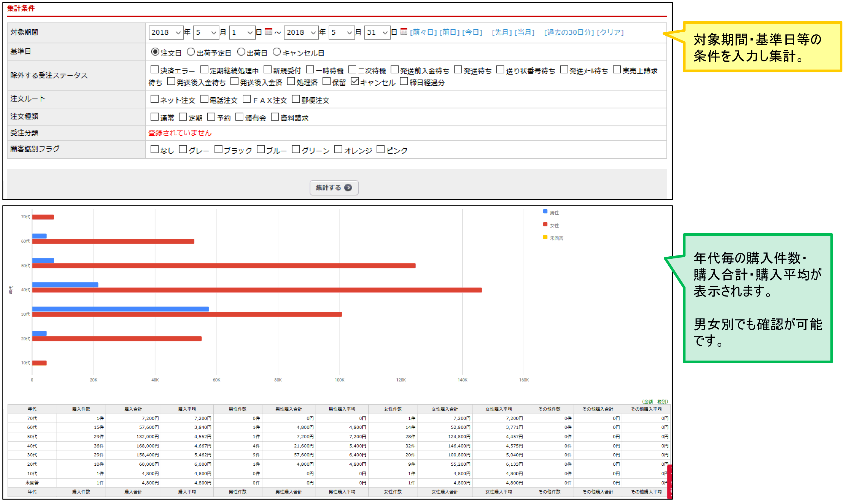The image size is (846, 504).
Task: Click the red 40代 female bar in chart
Action: coord(257,290)
